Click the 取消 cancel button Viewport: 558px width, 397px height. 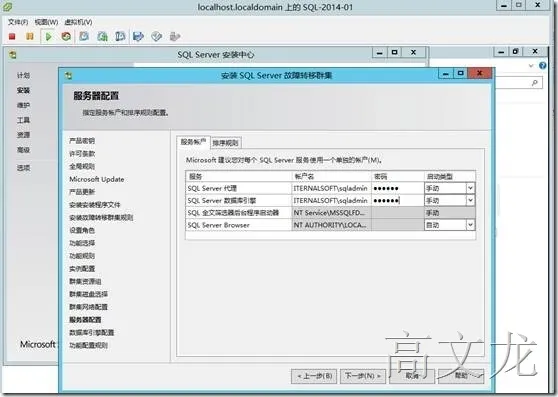[x=412, y=376]
